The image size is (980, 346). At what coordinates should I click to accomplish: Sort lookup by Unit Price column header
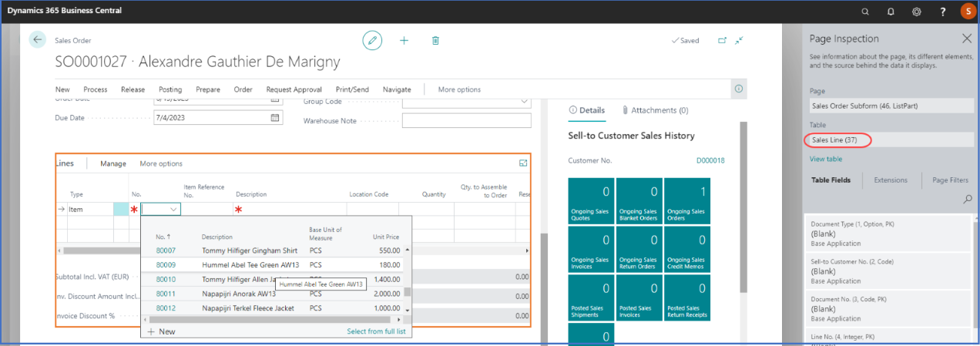pos(386,237)
